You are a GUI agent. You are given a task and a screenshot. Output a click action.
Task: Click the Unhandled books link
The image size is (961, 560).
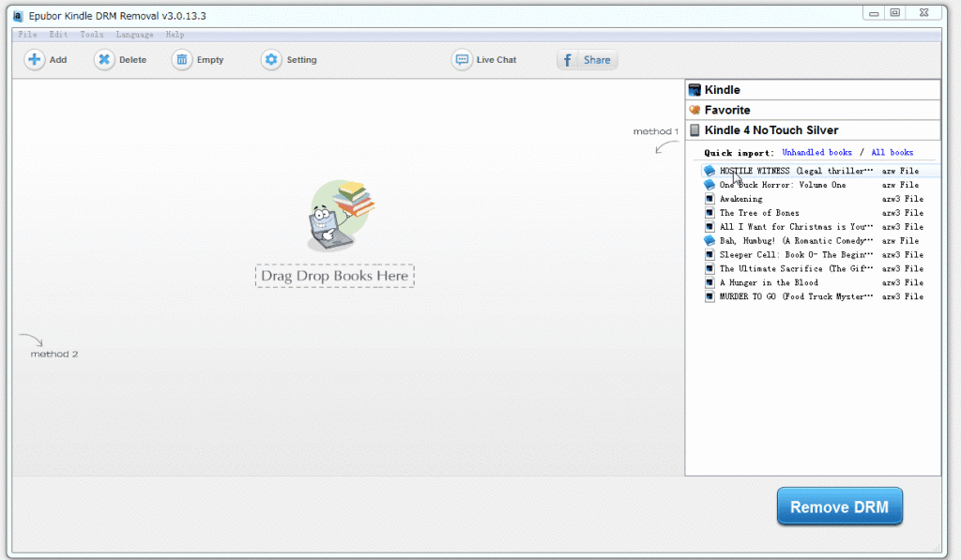pos(817,153)
